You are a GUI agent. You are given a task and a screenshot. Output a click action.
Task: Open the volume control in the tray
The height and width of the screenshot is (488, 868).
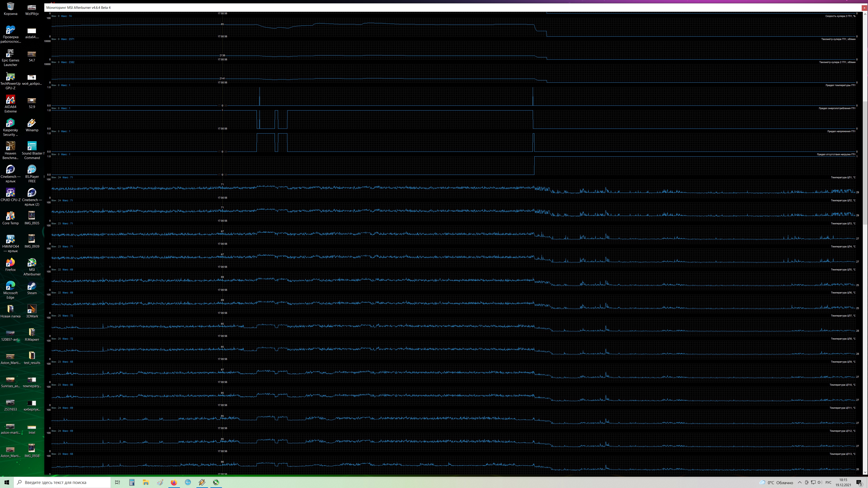click(x=819, y=482)
